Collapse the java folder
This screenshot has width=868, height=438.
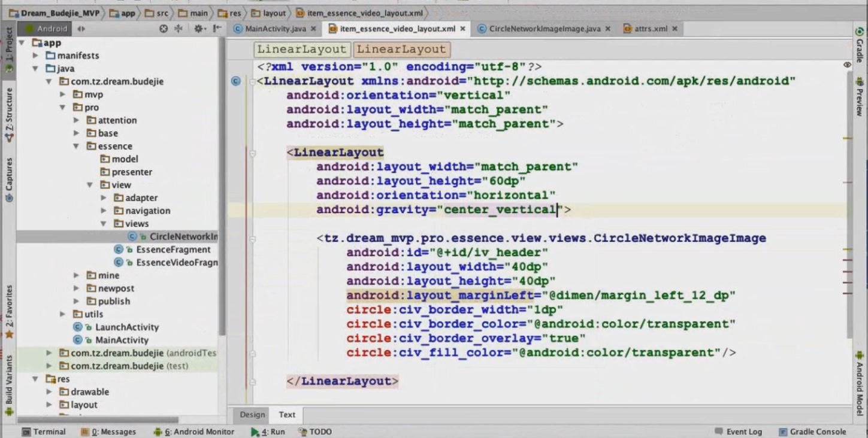point(35,68)
